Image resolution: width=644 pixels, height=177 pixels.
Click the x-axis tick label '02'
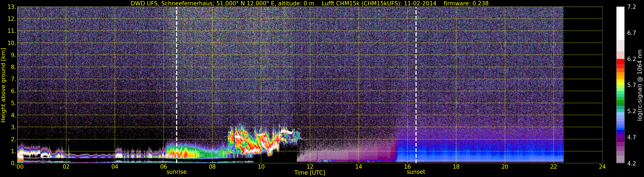(x=66, y=167)
